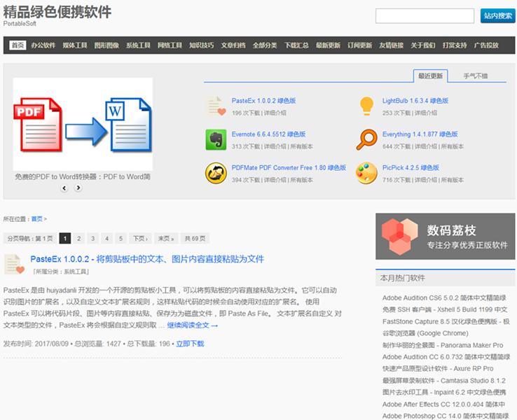
Task: Open LightBulb 1.6.3.4 绿色版 link
Action: 415,101
